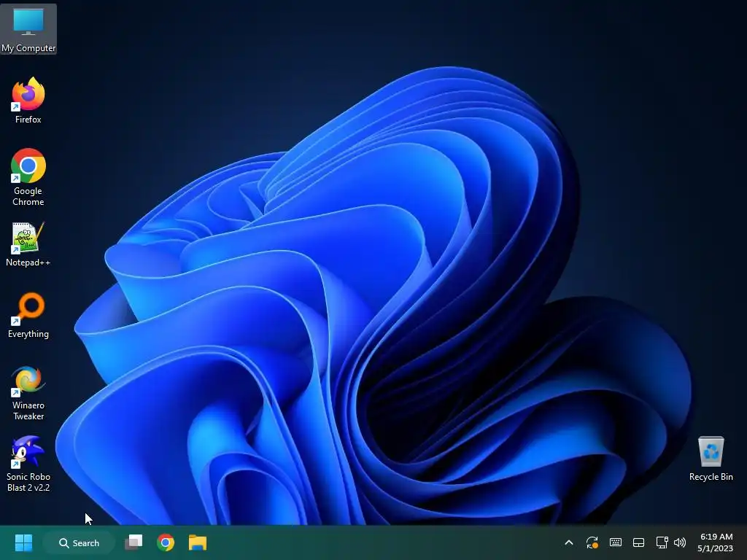Click the 'Notepad++' label text
Screen dimensions: 747x560
[28, 262]
